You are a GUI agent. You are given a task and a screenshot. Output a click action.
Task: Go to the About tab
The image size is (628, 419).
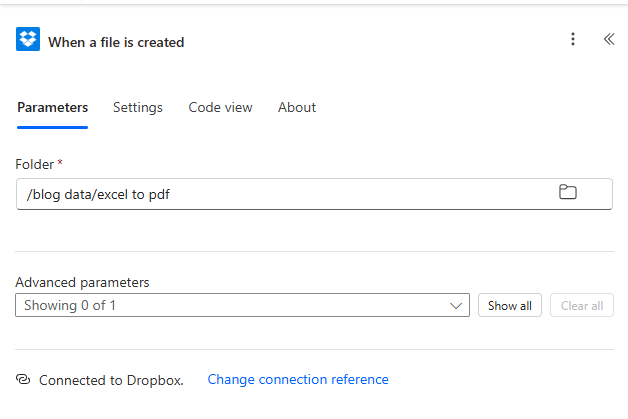point(297,108)
